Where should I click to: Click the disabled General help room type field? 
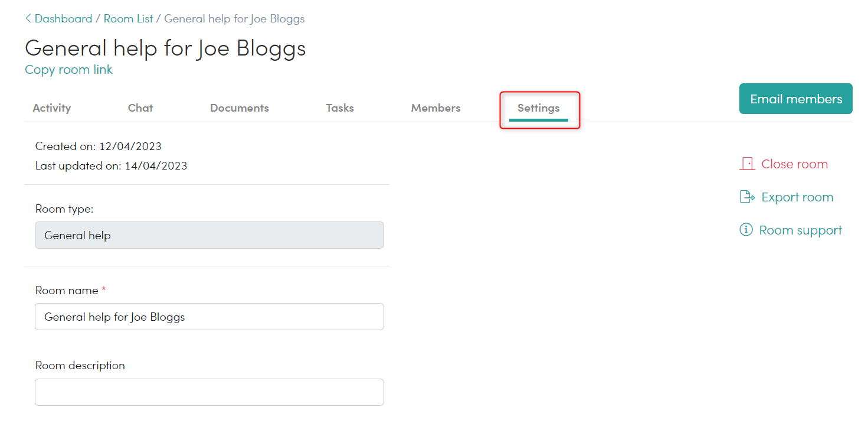tap(209, 235)
